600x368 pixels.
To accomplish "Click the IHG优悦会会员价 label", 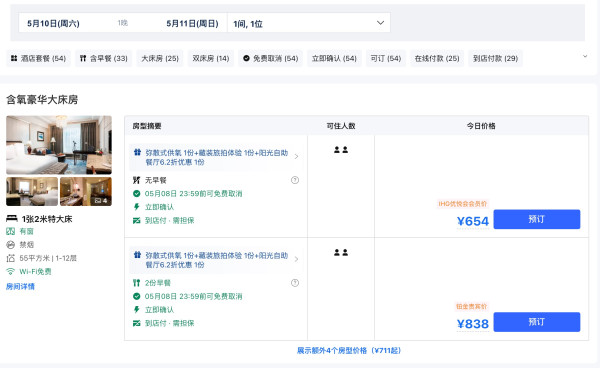I will (x=463, y=204).
